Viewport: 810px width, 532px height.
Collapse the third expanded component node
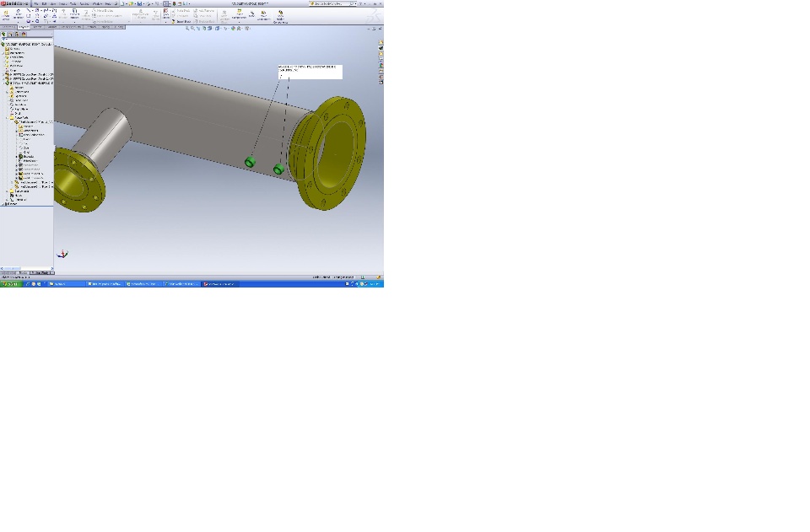[3, 83]
